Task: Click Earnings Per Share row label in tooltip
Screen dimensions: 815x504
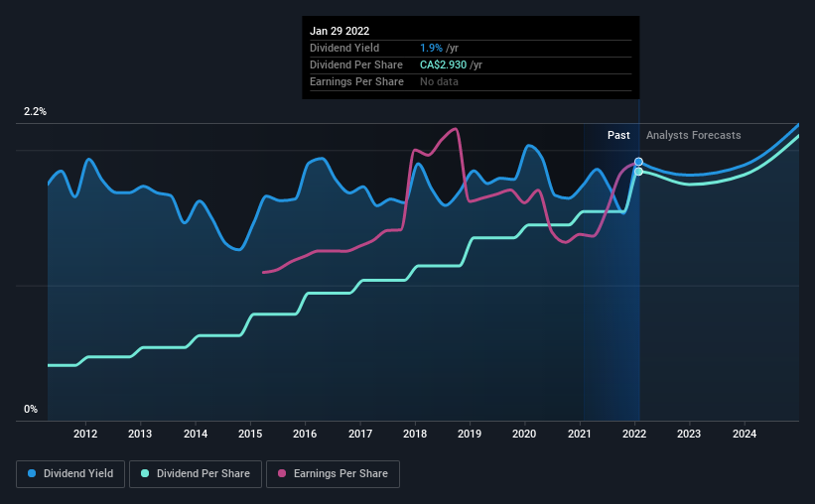Action: 356,81
